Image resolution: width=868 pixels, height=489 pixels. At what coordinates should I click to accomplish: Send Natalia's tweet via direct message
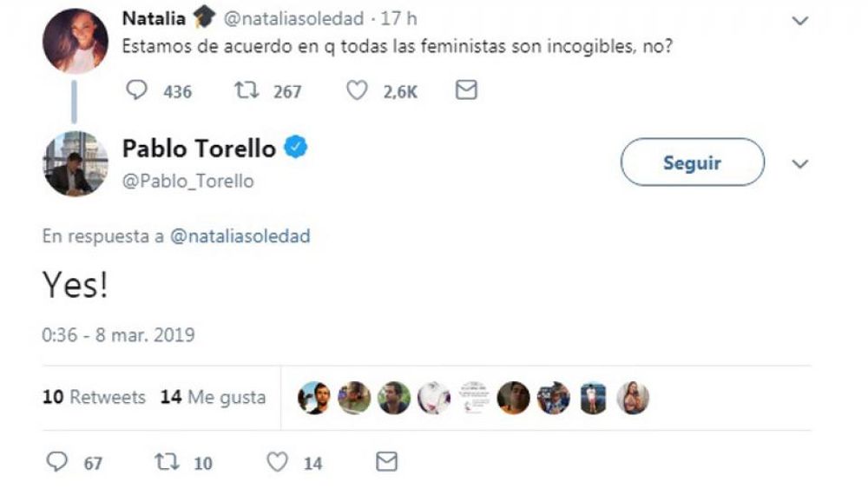466,90
